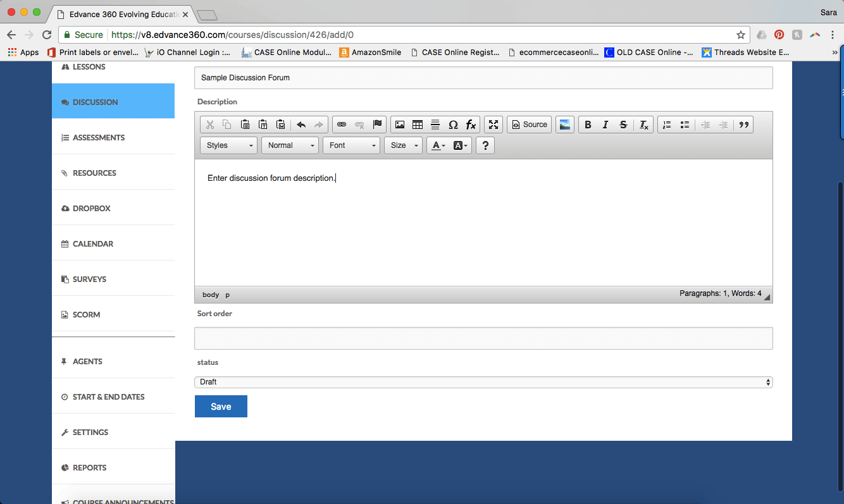The height and width of the screenshot is (504, 844).
Task: Go to Assessments in the sidebar
Action: [x=99, y=137]
